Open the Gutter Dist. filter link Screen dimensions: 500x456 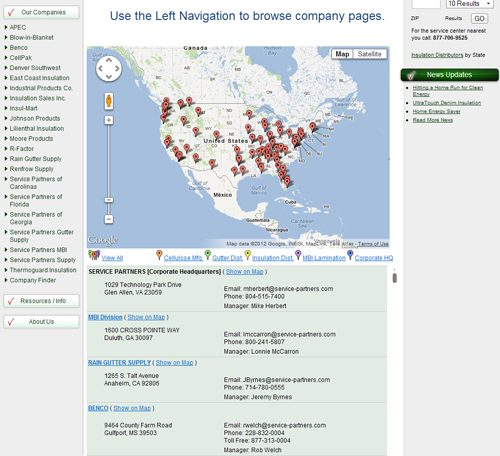click(x=227, y=258)
